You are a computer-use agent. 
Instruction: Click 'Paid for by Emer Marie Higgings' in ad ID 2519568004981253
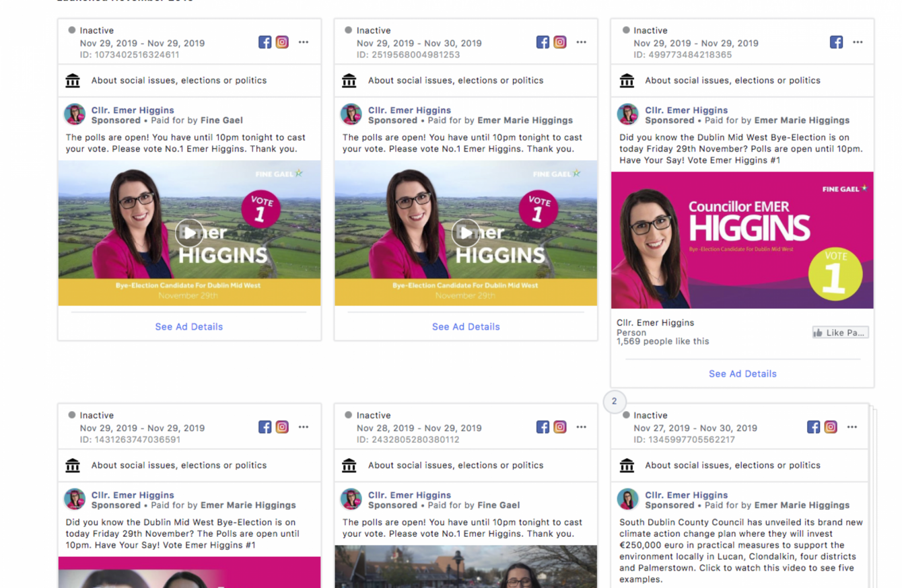click(500, 120)
